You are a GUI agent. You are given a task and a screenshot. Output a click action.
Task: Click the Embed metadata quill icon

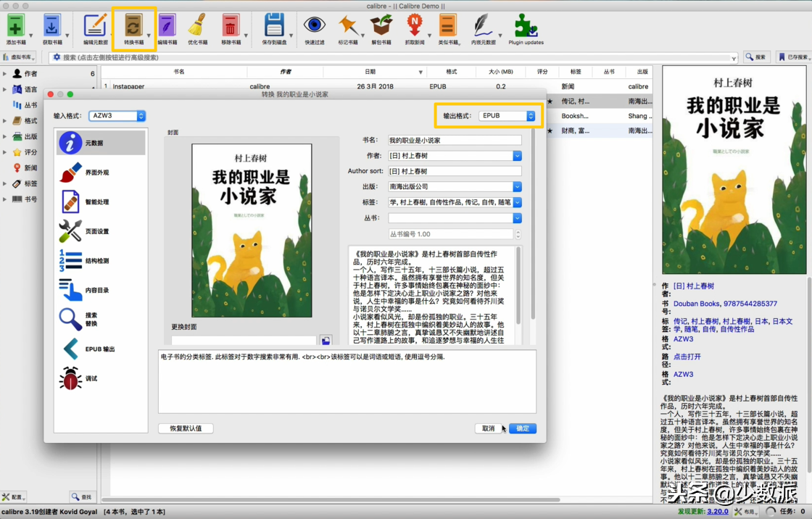click(483, 26)
